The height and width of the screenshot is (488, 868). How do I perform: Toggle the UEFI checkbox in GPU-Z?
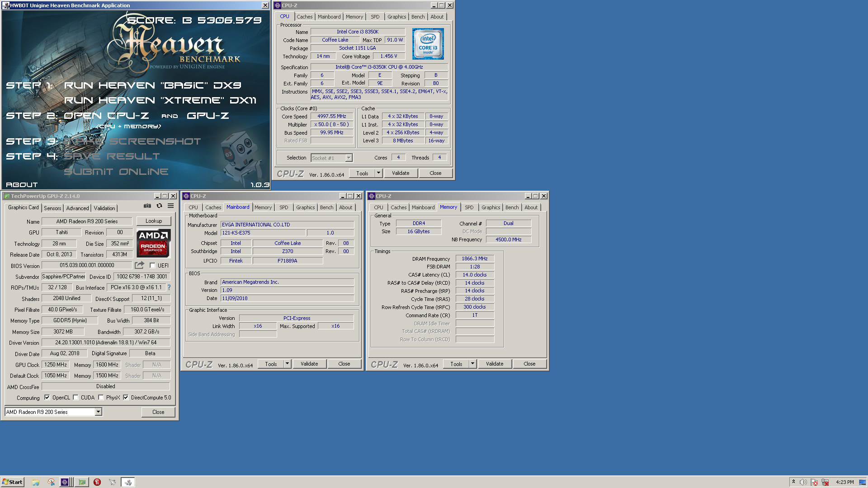click(x=152, y=266)
